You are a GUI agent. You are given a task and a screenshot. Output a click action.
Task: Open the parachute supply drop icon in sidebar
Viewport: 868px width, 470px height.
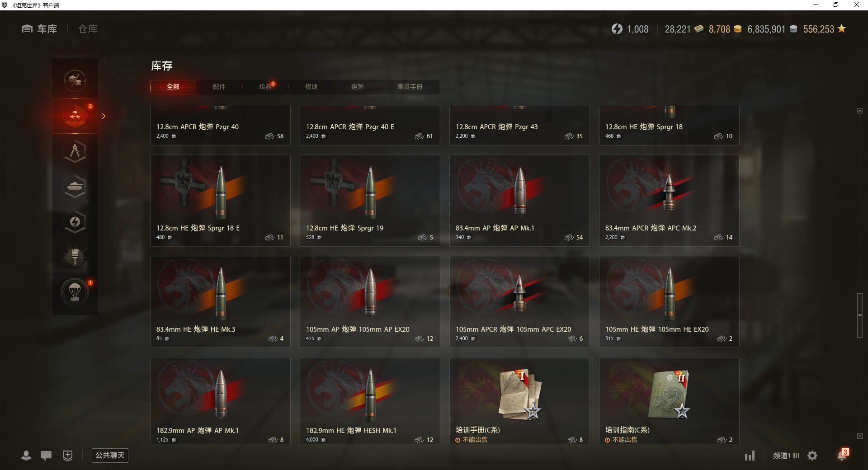tap(75, 292)
